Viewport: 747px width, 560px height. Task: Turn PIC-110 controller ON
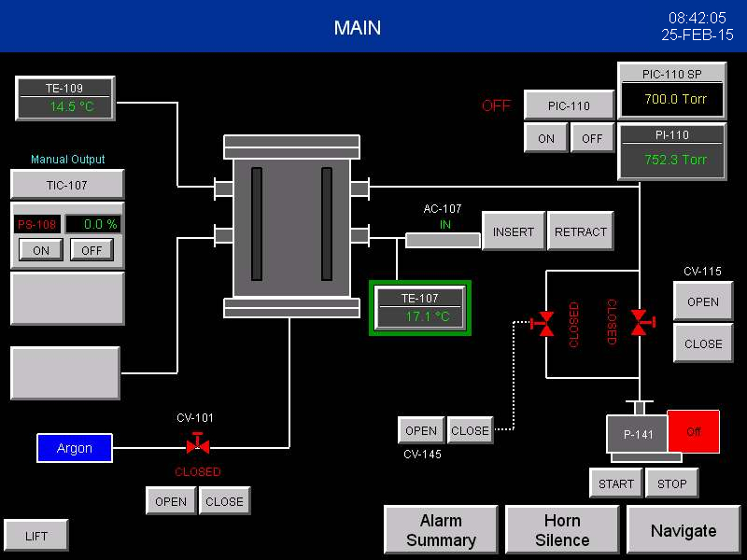546,138
